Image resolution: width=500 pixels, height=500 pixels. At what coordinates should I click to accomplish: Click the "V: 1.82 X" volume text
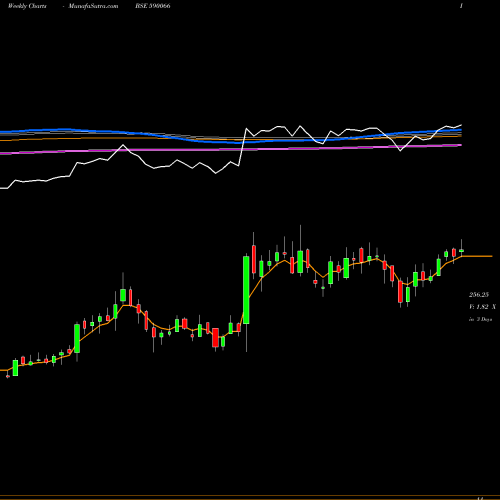pyautogui.click(x=482, y=307)
